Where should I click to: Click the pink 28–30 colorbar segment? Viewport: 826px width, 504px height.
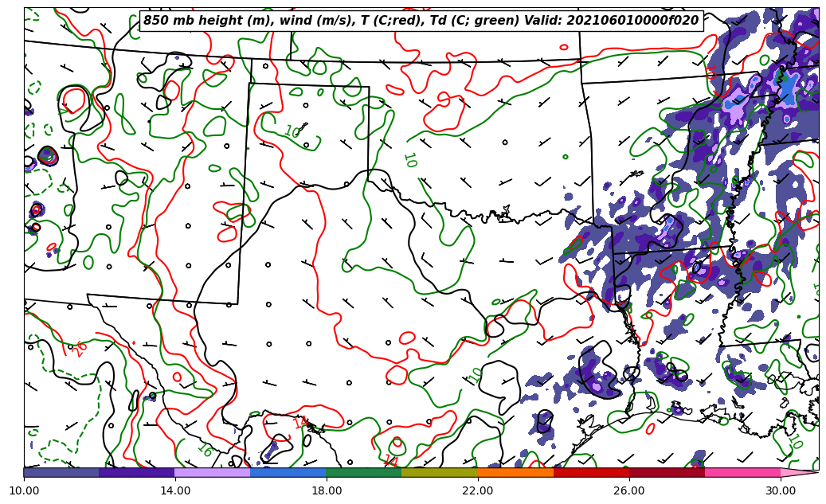coord(743,472)
